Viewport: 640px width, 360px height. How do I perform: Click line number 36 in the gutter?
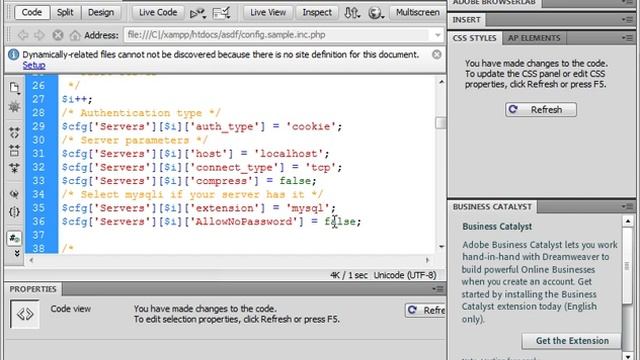[x=39, y=222]
